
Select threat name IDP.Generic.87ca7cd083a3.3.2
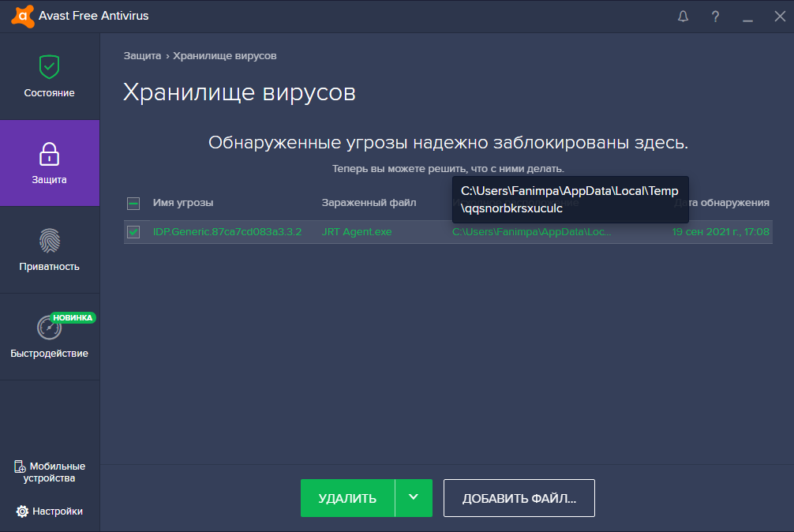[227, 232]
